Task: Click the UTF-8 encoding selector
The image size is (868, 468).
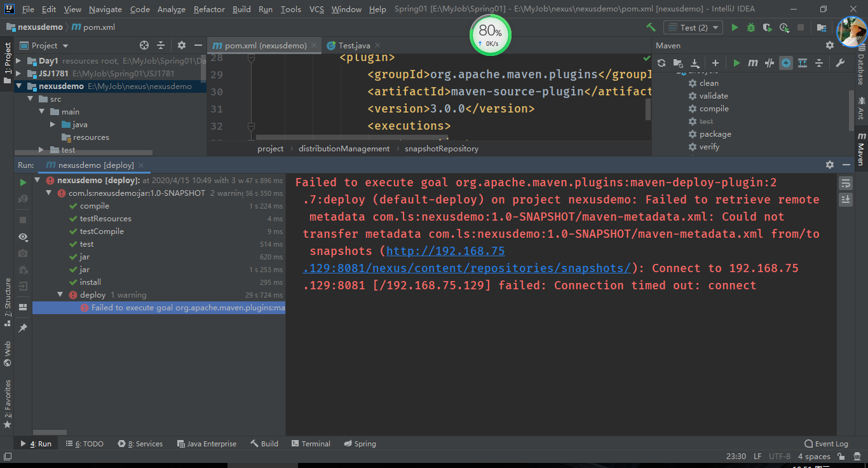Action: tap(780, 457)
